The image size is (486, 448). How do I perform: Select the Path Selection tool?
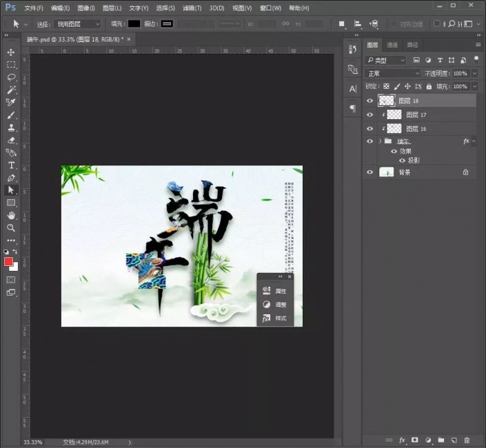tap(11, 190)
